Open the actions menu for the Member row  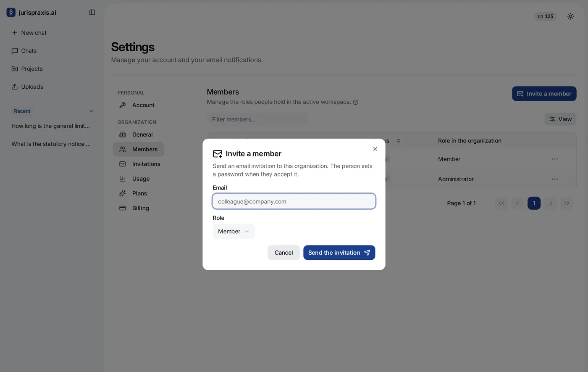point(555,159)
